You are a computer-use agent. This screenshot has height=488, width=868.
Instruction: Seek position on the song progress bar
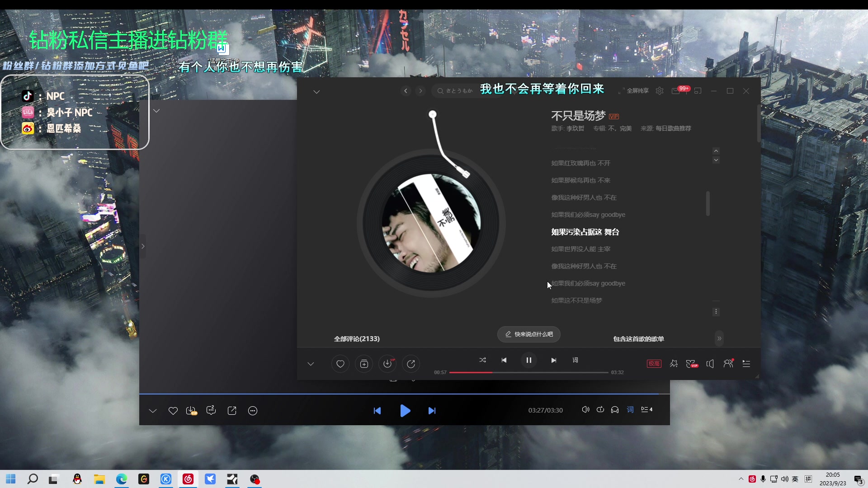tap(528, 372)
